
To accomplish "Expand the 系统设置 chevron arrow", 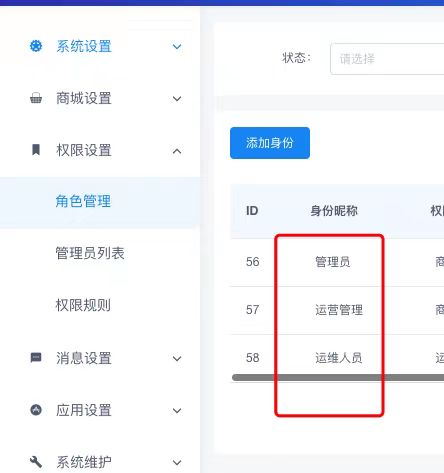I will [x=177, y=47].
